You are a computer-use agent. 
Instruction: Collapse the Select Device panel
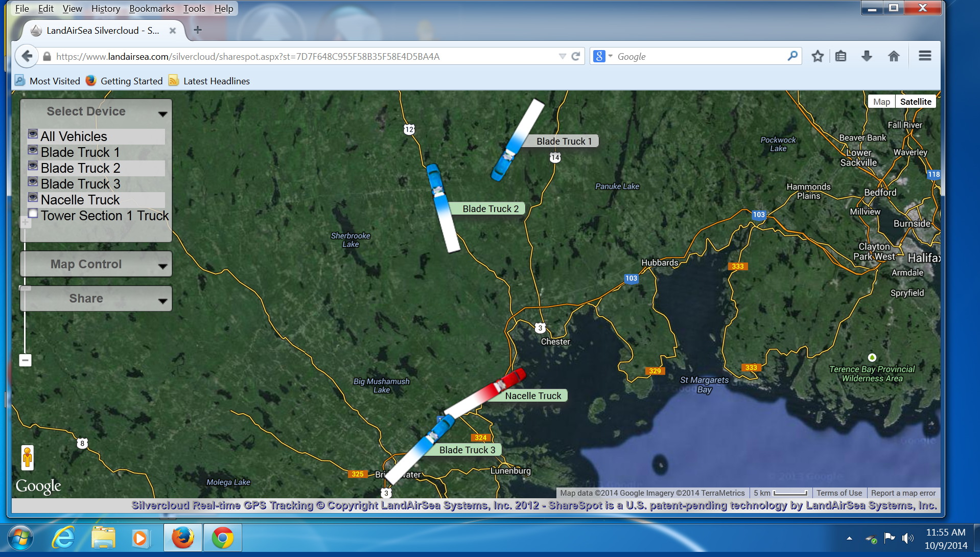click(162, 113)
